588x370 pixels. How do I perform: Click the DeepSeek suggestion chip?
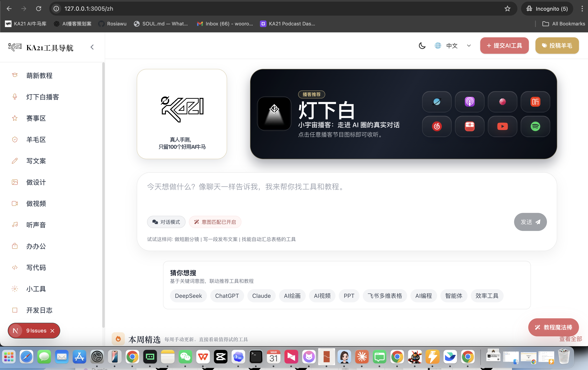tap(188, 296)
